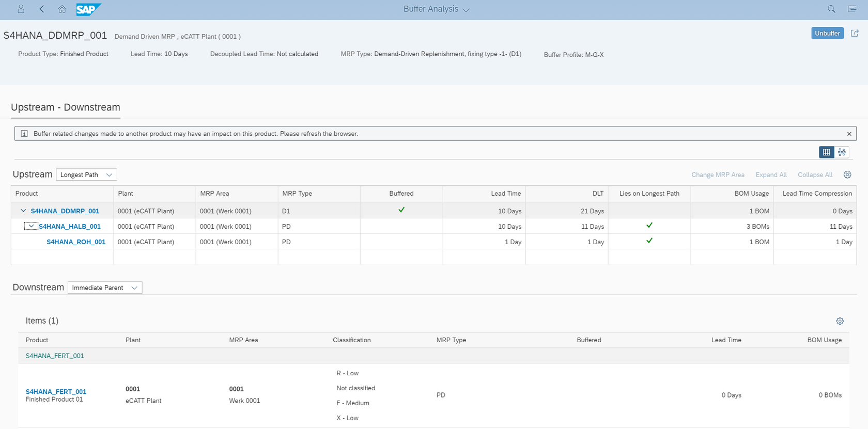Click the Upstream MRP Area column header

[237, 194]
